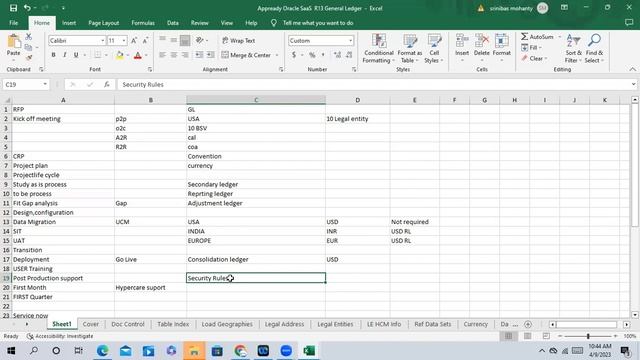Click the Increase Decimal icon
Image resolution: width=640 pixels, height=360 pixels.
point(337,55)
